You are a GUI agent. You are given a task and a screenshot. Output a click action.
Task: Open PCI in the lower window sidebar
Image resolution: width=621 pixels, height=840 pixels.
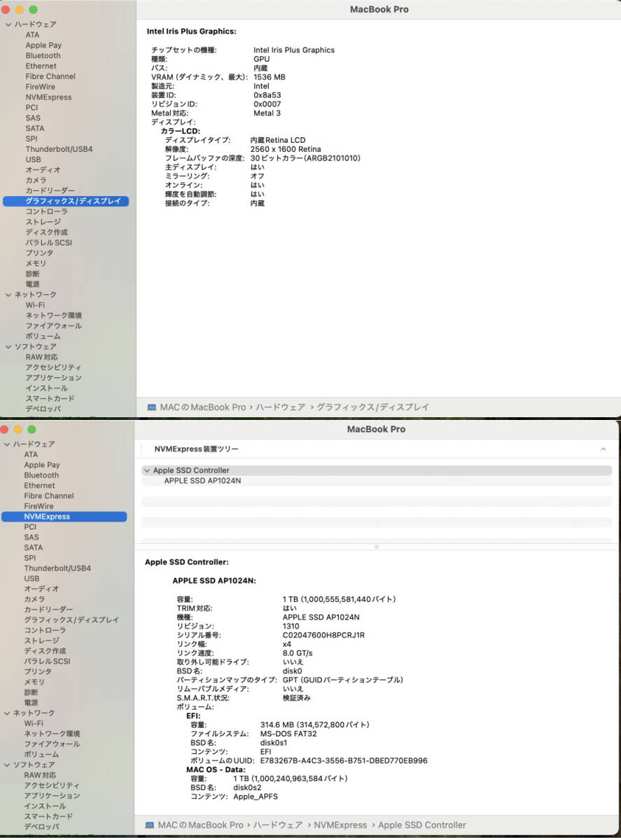tap(30, 527)
